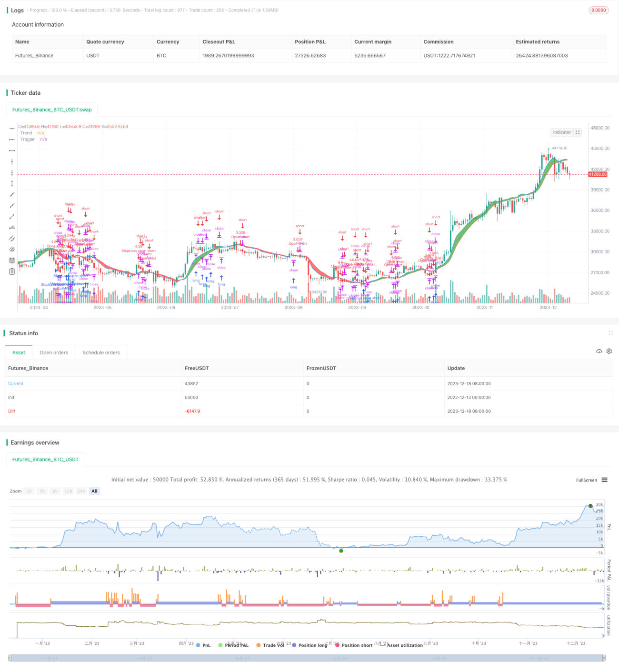
Task: Toggle the Trade Vol legend series
Action: [x=270, y=645]
